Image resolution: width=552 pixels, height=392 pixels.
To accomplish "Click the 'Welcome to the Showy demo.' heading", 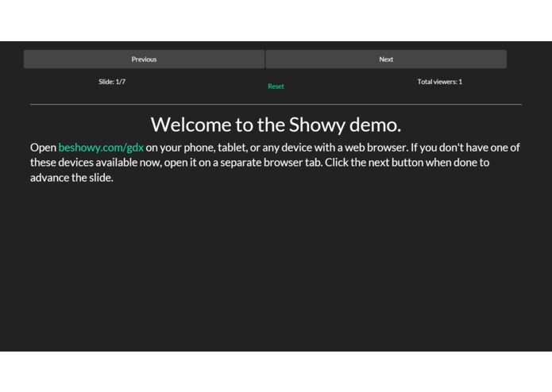I will click(x=276, y=125).
